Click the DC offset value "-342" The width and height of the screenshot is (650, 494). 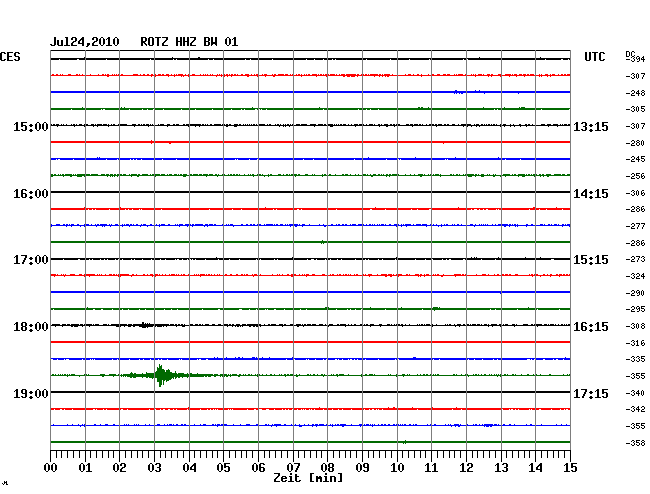coord(635,409)
